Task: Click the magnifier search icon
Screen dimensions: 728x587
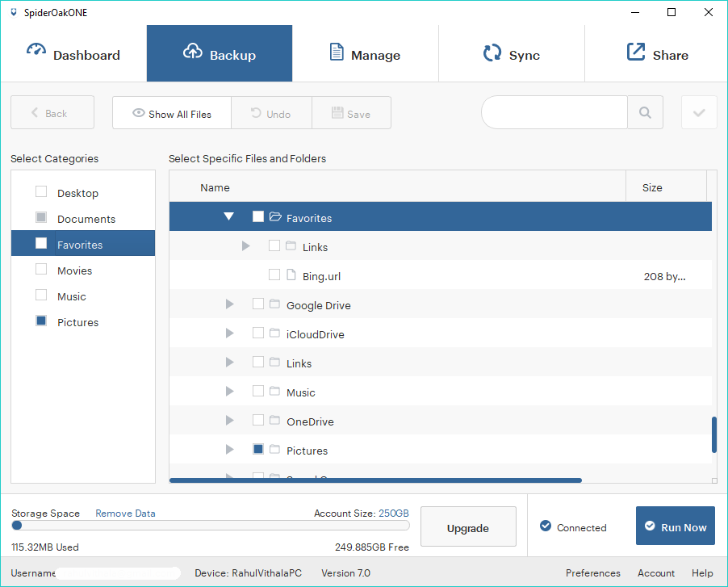Action: coord(645,112)
